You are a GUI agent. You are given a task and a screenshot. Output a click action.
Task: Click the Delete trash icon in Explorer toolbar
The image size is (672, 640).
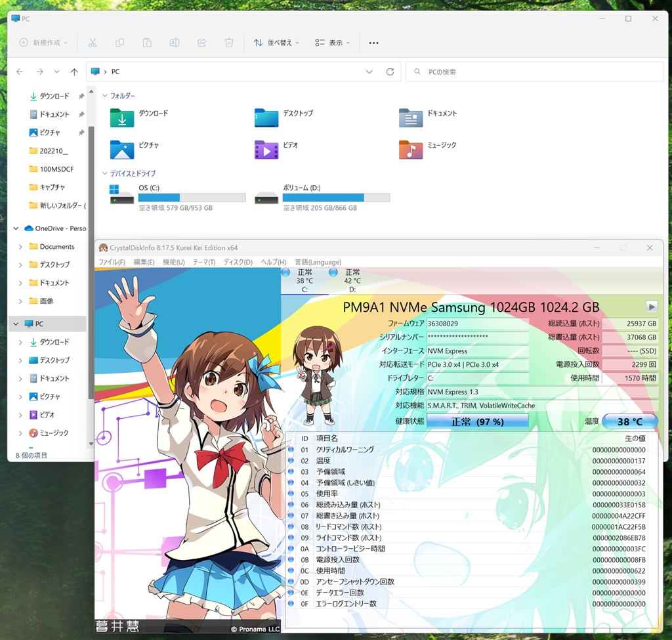click(x=229, y=43)
